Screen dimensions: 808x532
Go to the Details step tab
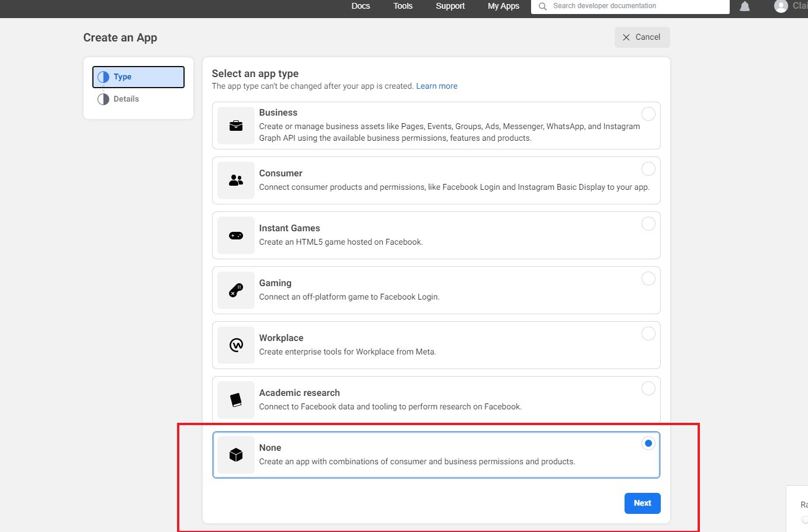tap(138, 99)
